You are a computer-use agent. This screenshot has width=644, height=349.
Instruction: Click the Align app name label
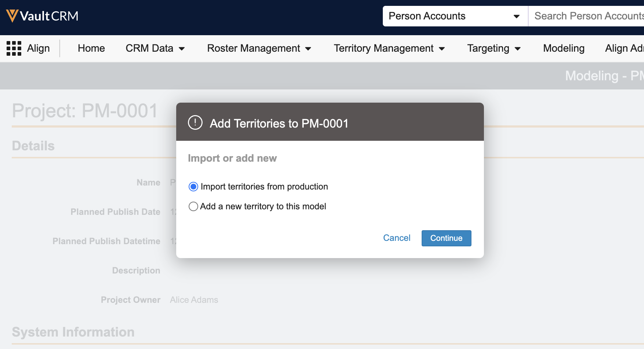[x=38, y=48]
